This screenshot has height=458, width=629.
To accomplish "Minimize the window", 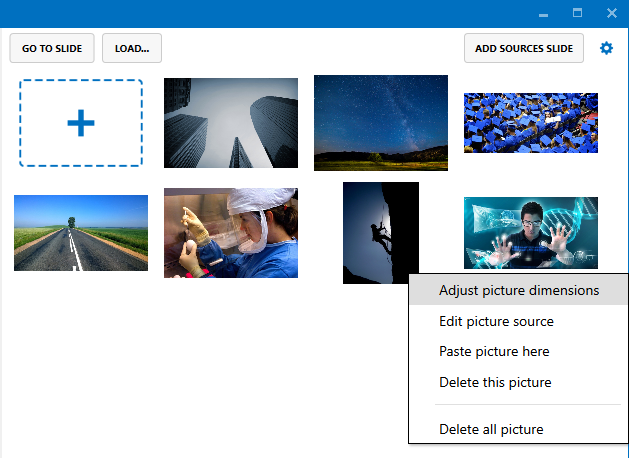I will coord(543,14).
